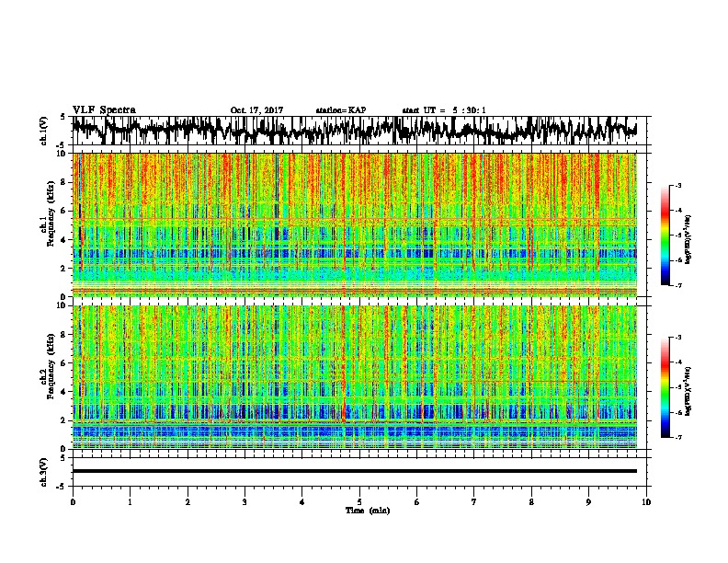Click the time axis tick label '8'

point(531,502)
